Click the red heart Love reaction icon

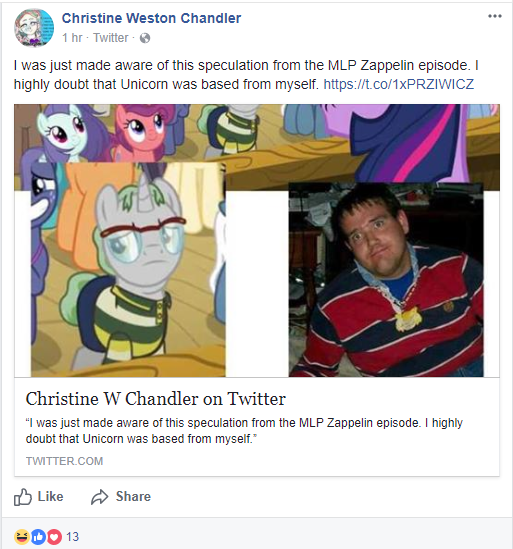[x=54, y=537]
